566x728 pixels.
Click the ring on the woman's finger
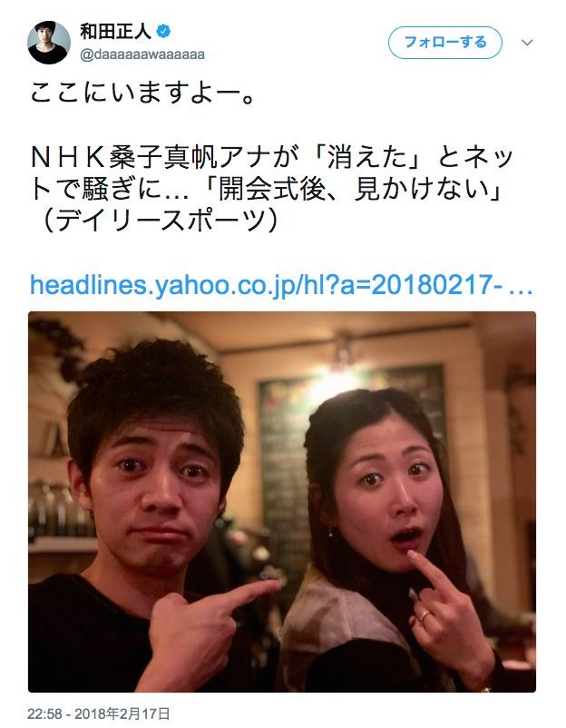coord(424,615)
